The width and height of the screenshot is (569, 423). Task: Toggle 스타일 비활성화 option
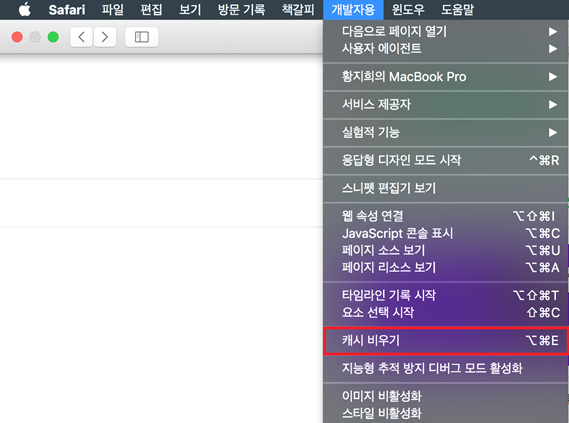coord(445,413)
